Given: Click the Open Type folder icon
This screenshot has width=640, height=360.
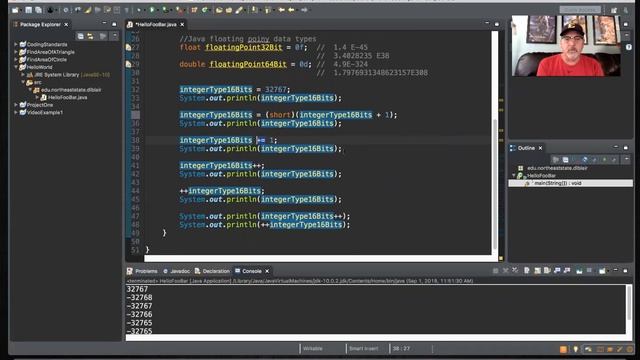Looking at the screenshot, I should (x=219, y=10).
